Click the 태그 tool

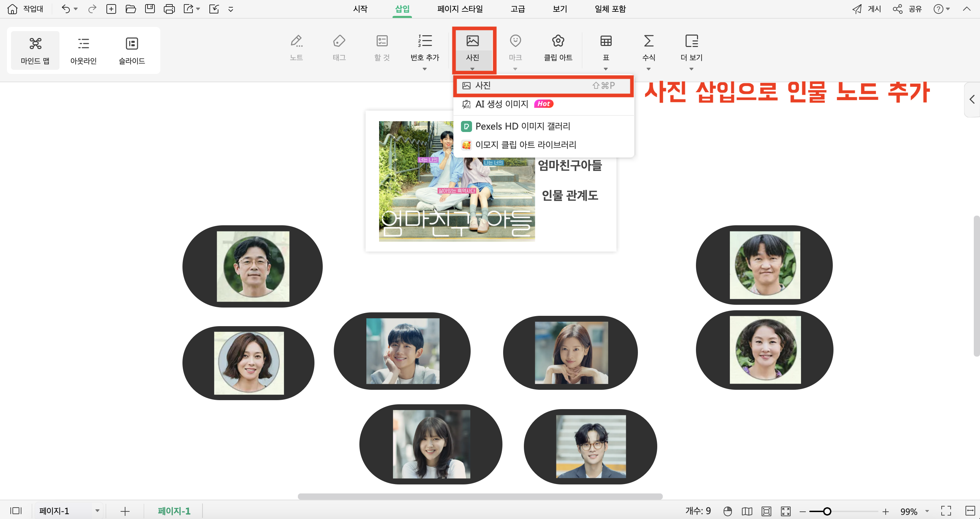point(339,48)
